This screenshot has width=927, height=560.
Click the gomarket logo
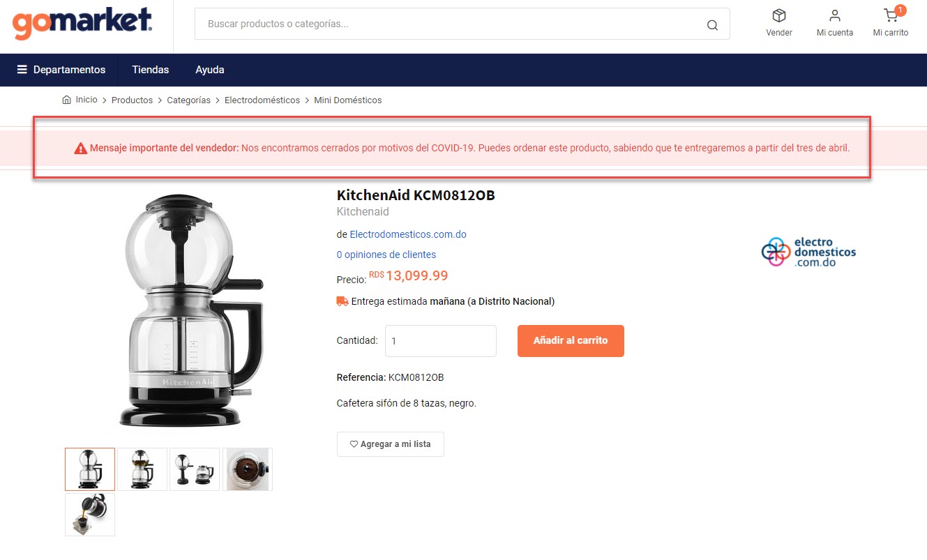tap(82, 23)
